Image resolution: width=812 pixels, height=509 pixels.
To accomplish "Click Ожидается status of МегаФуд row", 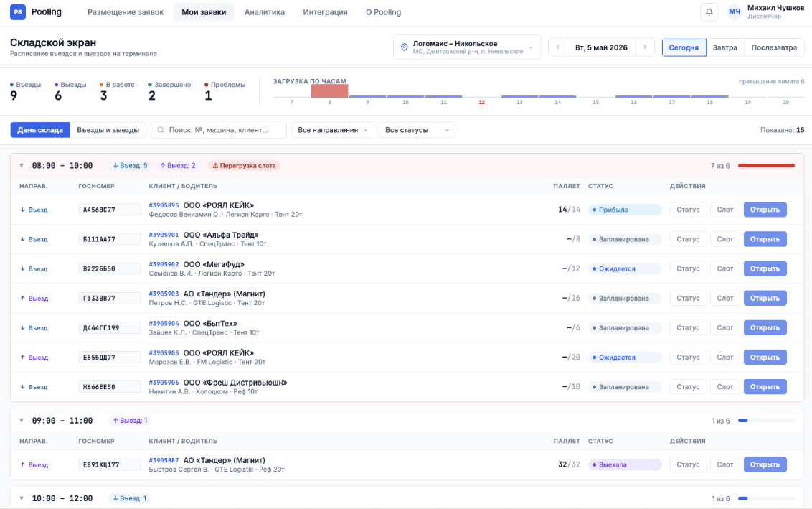I will [x=625, y=269].
